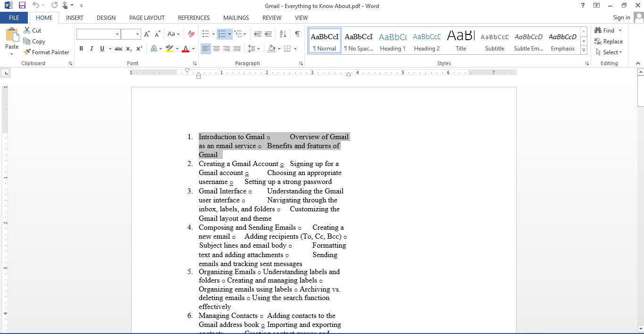The height and width of the screenshot is (334, 644).
Task: Open the Styles pane launcher
Action: (x=587, y=63)
